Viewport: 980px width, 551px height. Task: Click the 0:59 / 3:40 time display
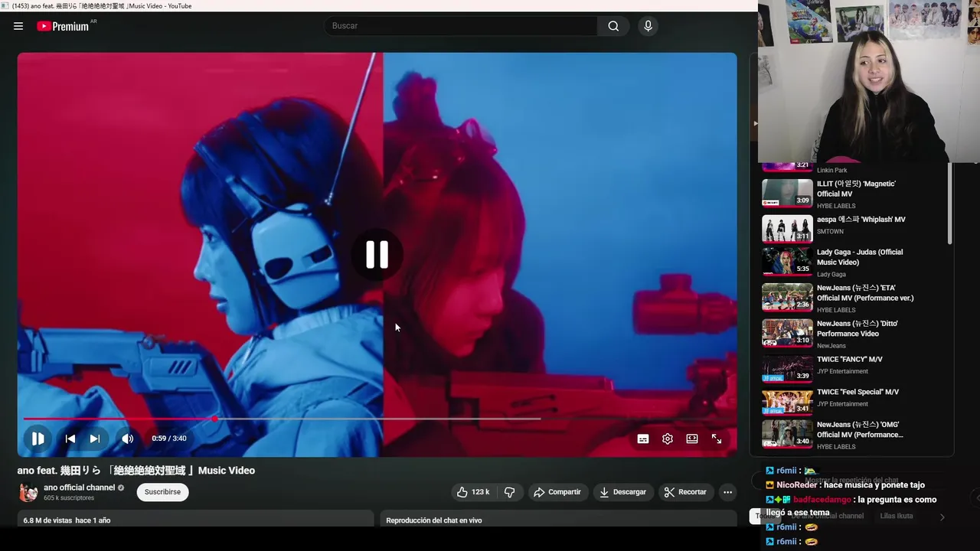(x=169, y=439)
